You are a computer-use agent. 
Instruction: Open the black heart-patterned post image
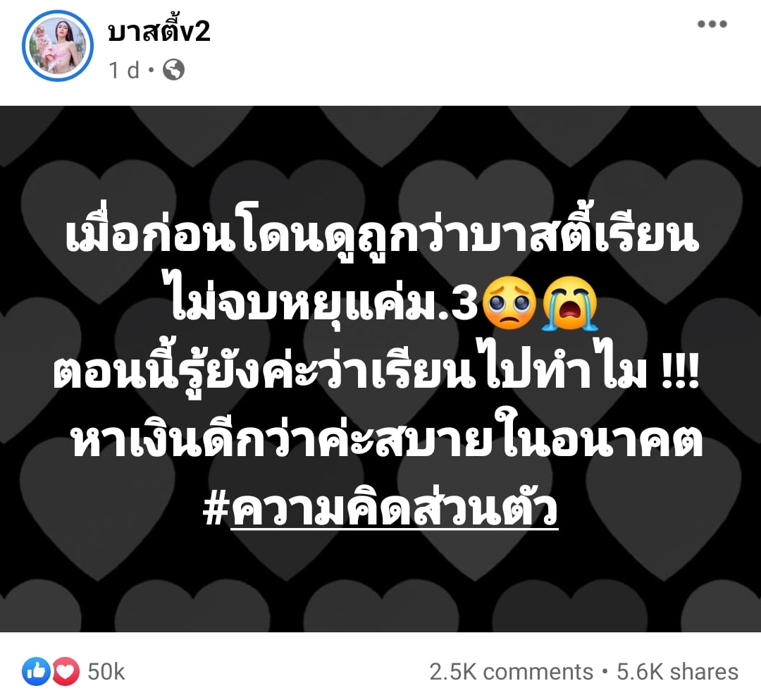[380, 369]
